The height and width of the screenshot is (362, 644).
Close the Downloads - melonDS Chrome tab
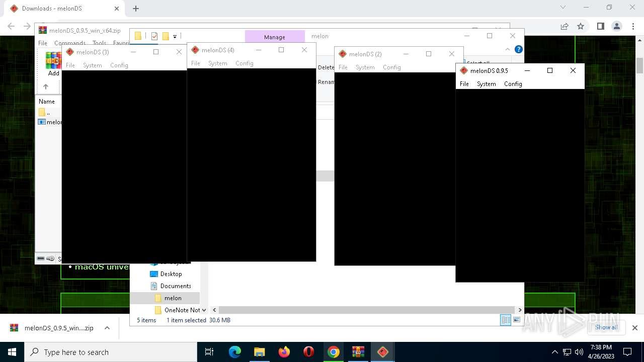(117, 9)
